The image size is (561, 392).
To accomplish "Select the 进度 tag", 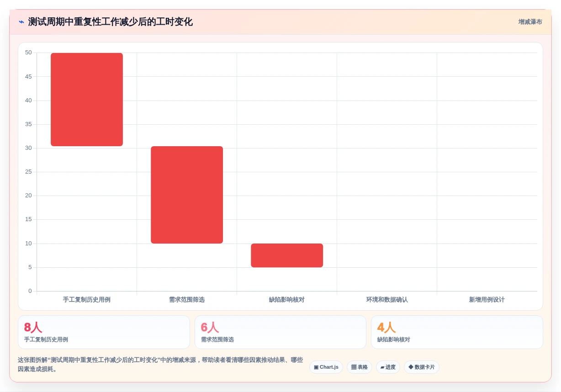I will [388, 367].
